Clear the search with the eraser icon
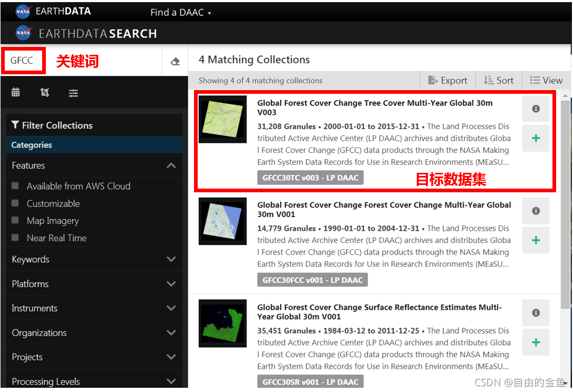The width and height of the screenshot is (573, 392). tap(176, 61)
